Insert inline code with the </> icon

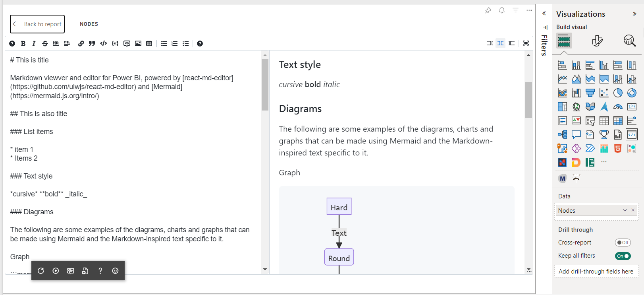click(104, 44)
